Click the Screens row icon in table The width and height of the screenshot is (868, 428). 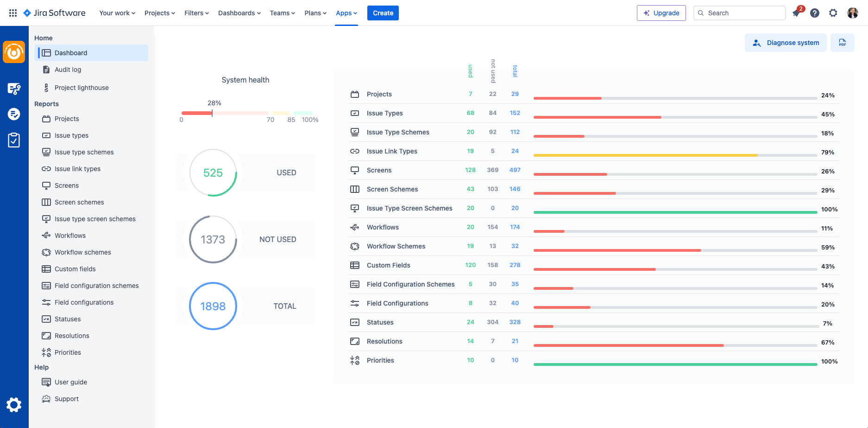point(355,170)
